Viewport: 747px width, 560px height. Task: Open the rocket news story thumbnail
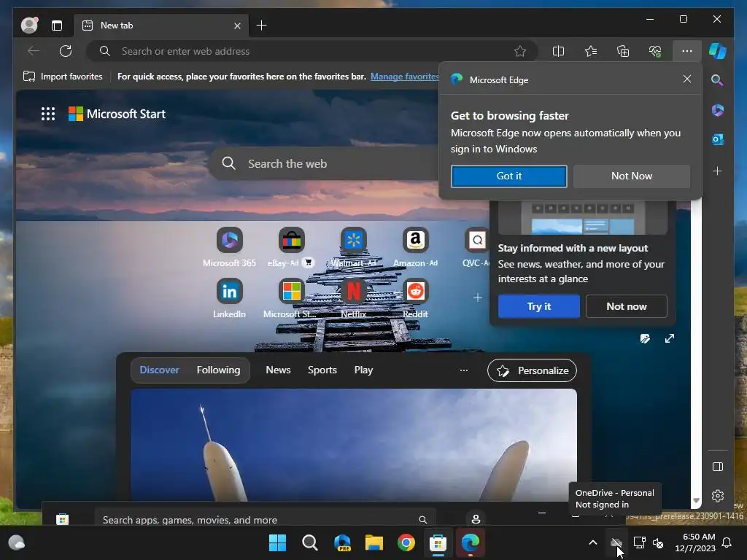tap(354, 445)
